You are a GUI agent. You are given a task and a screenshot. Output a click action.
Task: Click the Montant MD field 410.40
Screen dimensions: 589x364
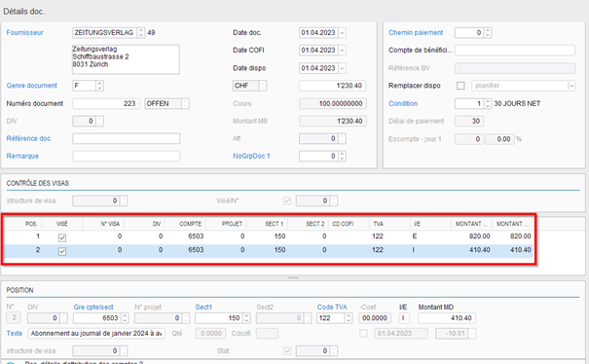tap(447, 318)
